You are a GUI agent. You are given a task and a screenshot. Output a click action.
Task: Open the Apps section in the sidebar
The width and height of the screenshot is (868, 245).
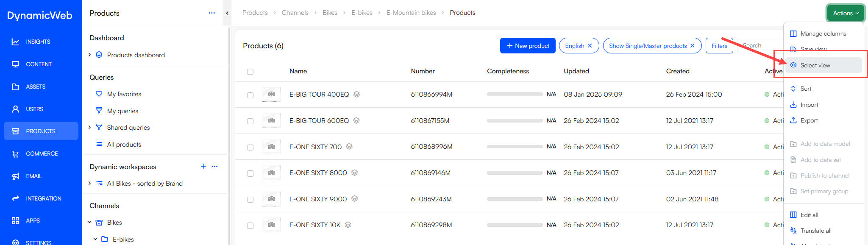[x=16, y=220]
